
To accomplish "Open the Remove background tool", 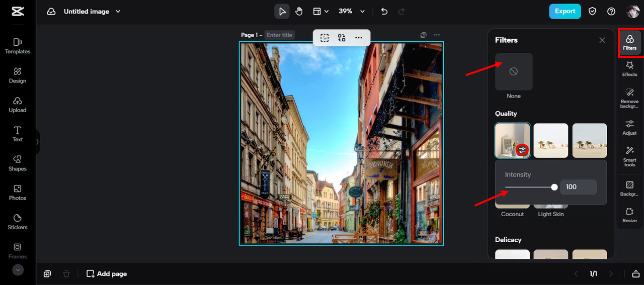I will (629, 98).
